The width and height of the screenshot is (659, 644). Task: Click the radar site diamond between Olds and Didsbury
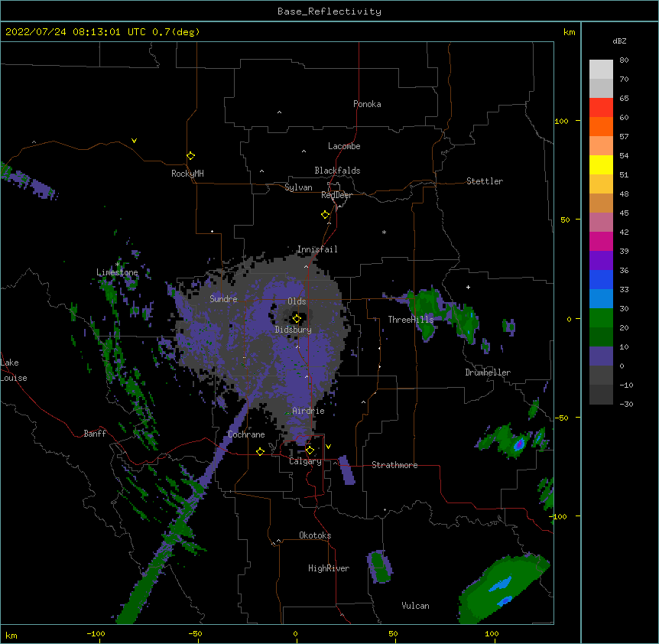[297, 319]
